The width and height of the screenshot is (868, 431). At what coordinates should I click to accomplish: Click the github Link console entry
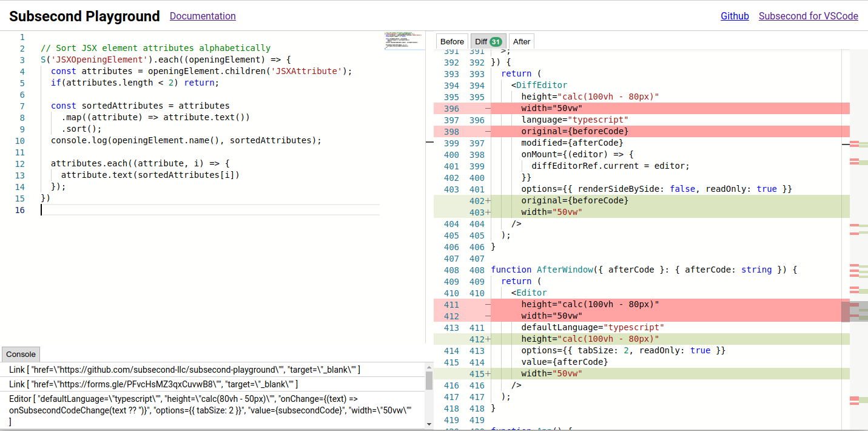click(x=213, y=370)
